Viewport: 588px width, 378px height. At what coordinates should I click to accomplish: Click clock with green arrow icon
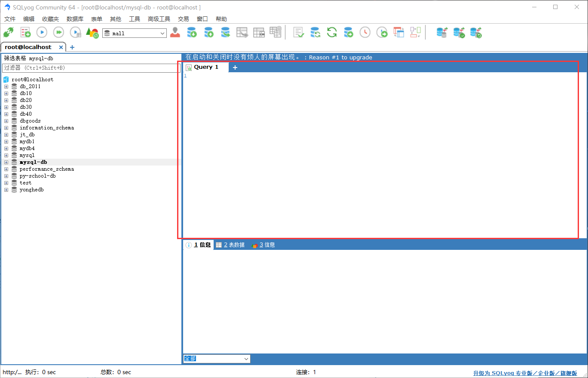[382, 33]
